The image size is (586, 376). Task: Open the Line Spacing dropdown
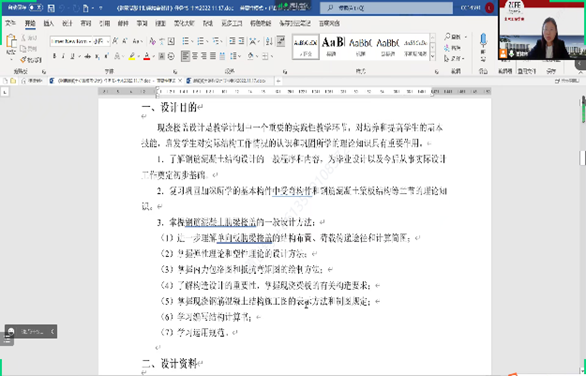click(x=235, y=56)
